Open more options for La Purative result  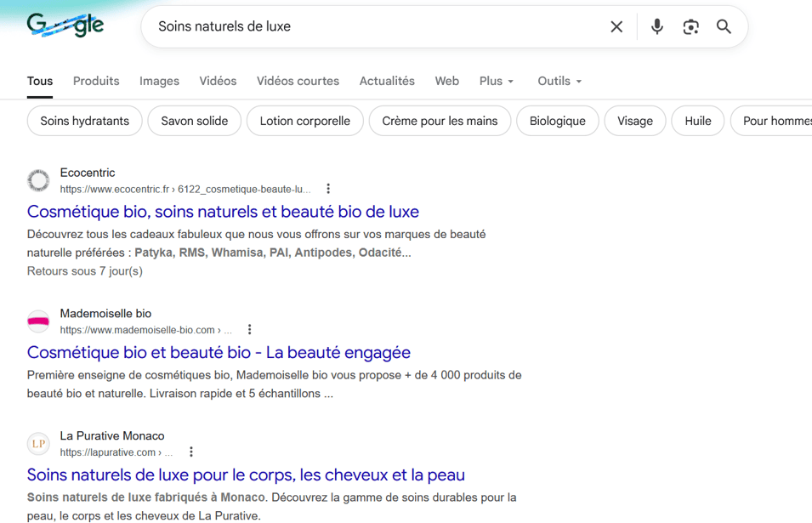click(191, 452)
